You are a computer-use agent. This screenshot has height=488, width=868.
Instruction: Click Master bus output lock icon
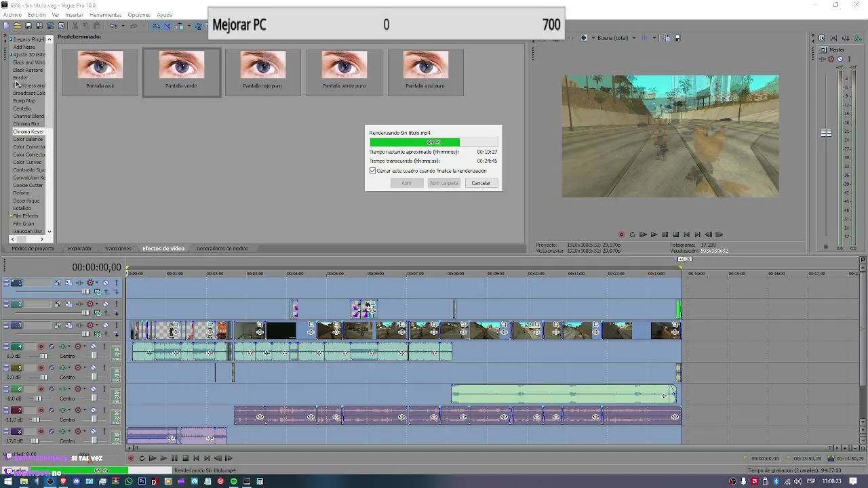point(825,247)
